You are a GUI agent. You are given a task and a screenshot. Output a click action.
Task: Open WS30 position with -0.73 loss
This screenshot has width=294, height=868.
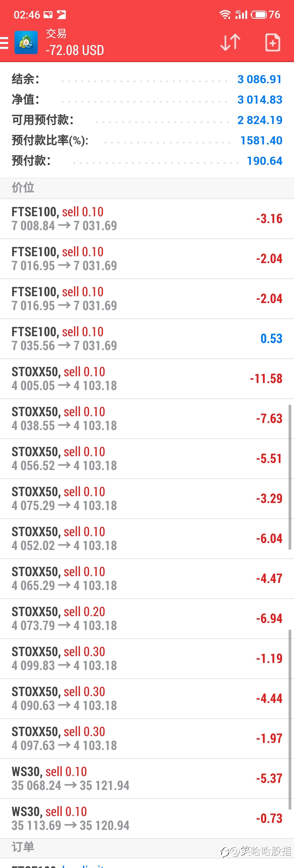point(147,818)
